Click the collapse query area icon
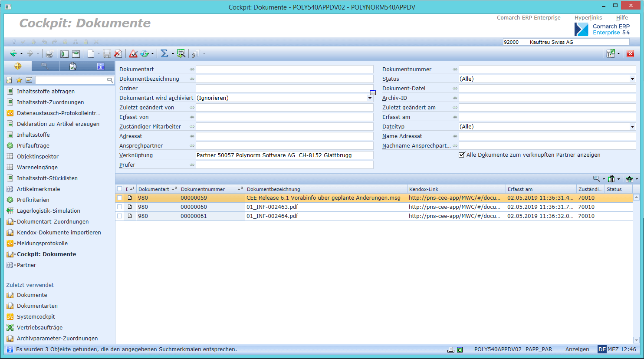This screenshot has width=644, height=359. pyautogui.click(x=76, y=53)
